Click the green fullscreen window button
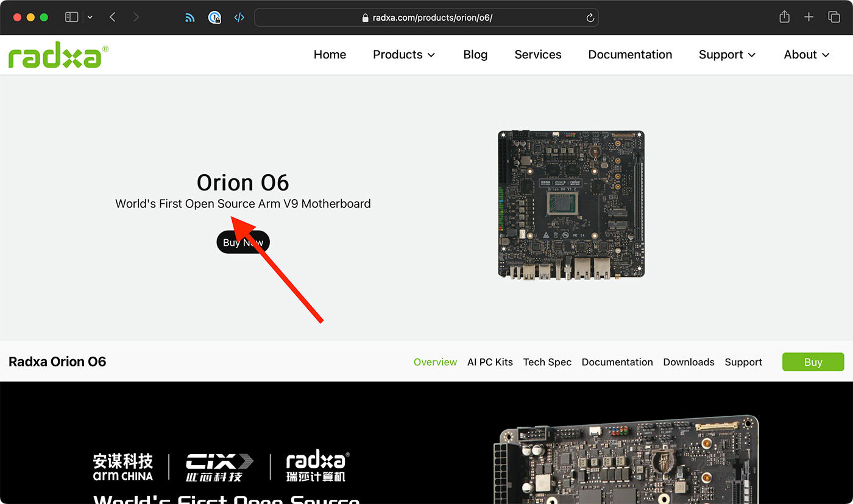 44,17
